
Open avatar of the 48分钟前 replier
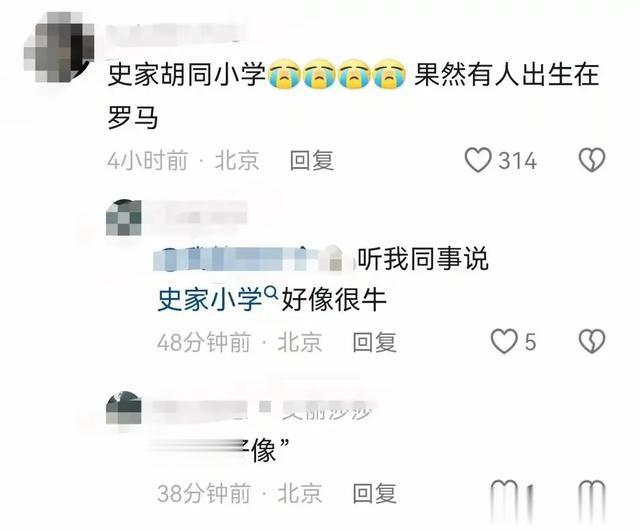pos(124,218)
